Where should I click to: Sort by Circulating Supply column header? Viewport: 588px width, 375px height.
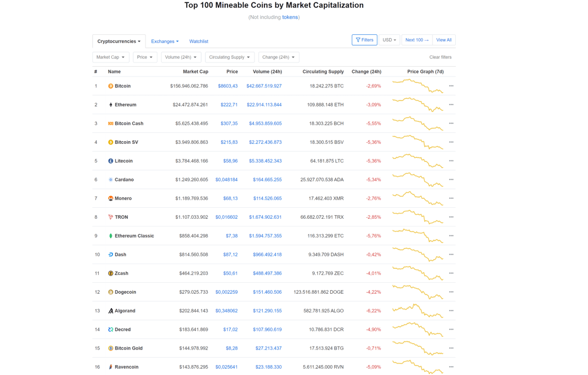click(x=323, y=72)
